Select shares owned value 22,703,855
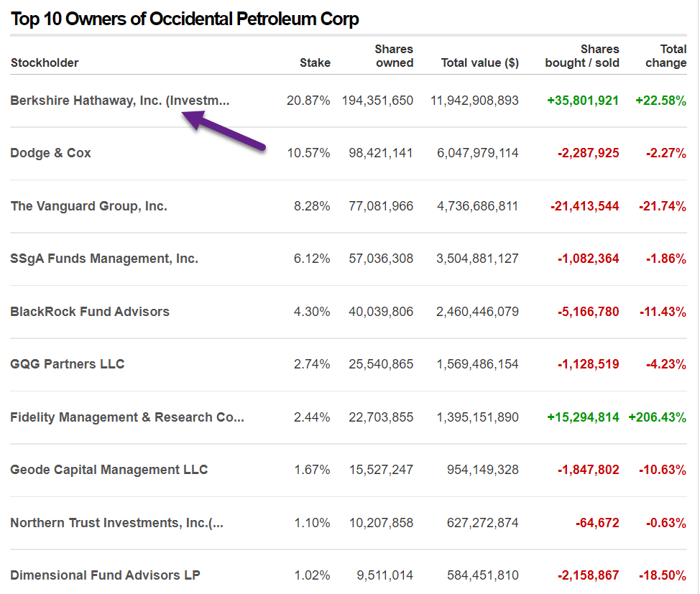This screenshot has width=700, height=594. pos(381,417)
